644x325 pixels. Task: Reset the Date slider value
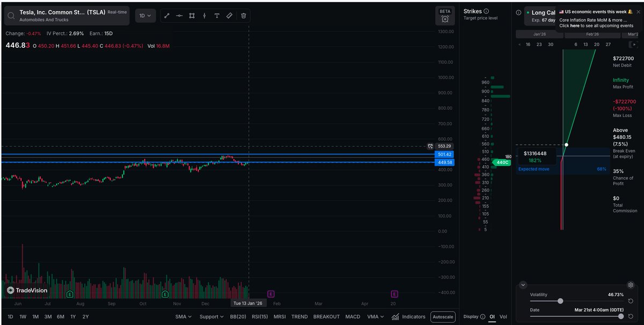631,316
